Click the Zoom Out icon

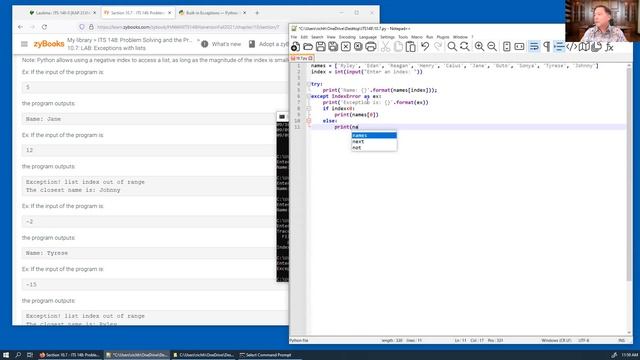[492, 47]
